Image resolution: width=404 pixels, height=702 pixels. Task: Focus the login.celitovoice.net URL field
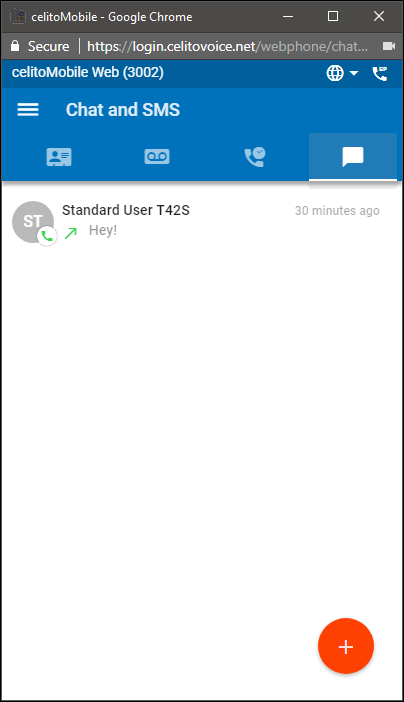228,46
